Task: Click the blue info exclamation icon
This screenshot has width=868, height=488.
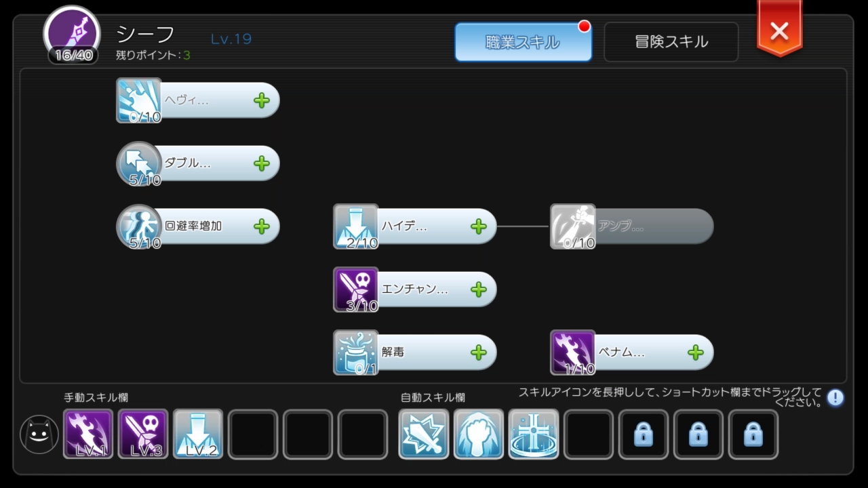Action: tap(835, 398)
